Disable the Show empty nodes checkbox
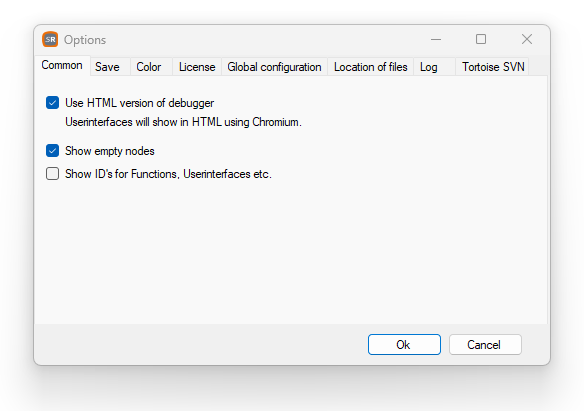The image size is (584, 411). coord(53,151)
